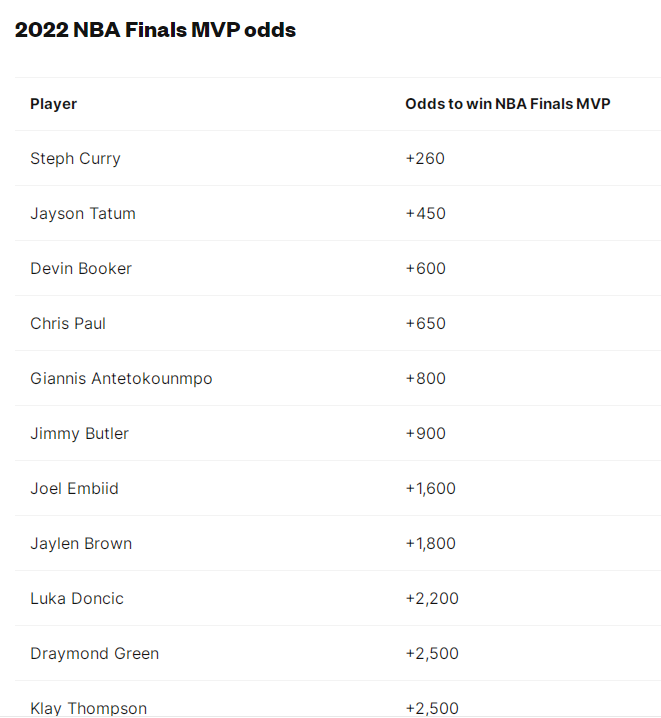The height and width of the screenshot is (718, 661).
Task: Select Giannis Antetokounmpo's name
Action: 121,379
